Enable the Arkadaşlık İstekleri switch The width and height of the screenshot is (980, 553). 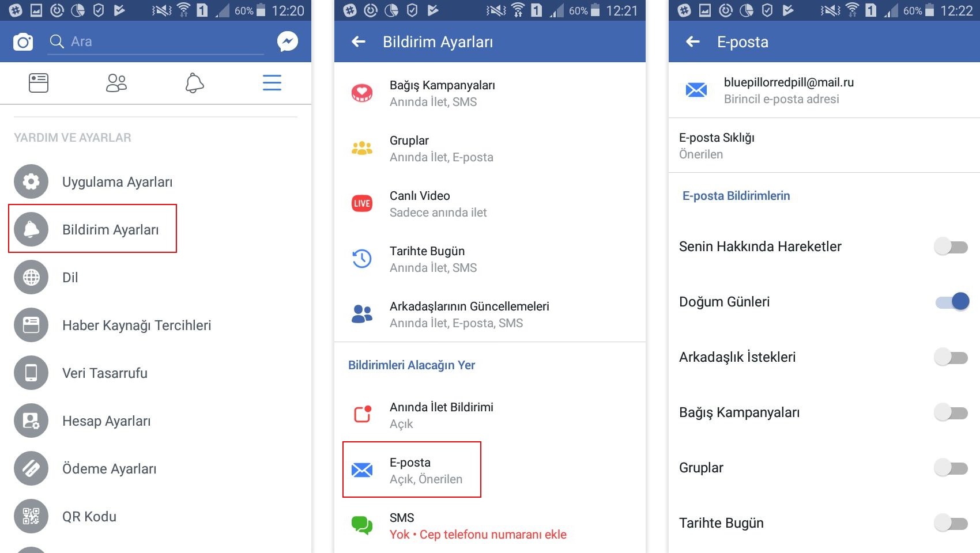(x=951, y=357)
